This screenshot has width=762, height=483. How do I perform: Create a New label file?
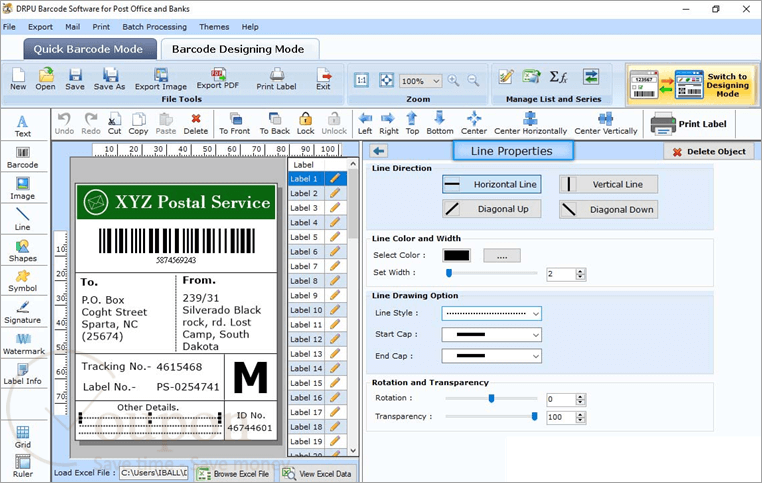point(18,79)
